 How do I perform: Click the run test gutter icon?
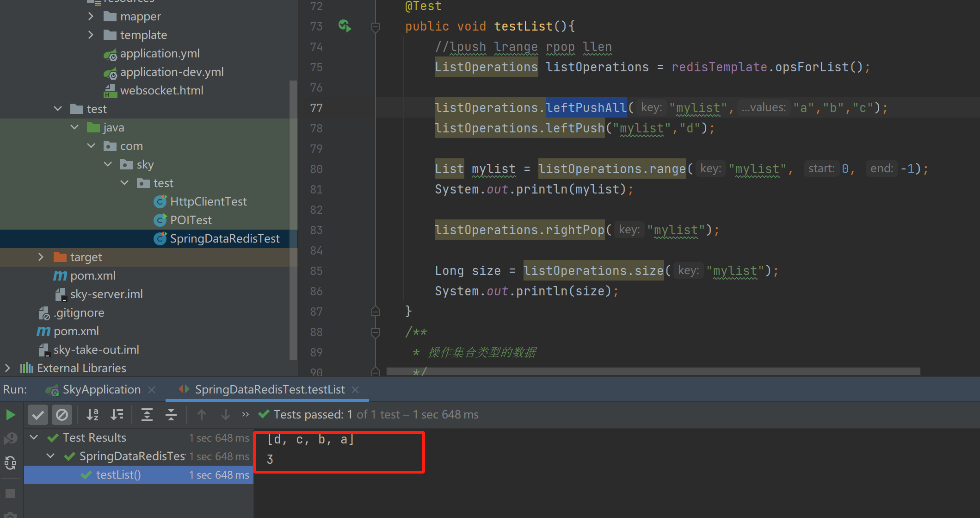(x=345, y=26)
